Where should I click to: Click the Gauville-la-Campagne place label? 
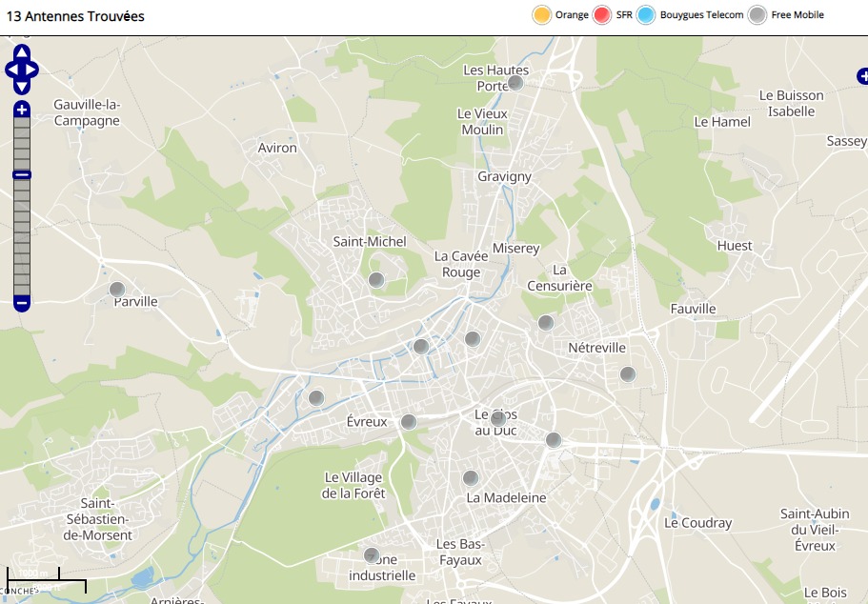click(x=87, y=112)
